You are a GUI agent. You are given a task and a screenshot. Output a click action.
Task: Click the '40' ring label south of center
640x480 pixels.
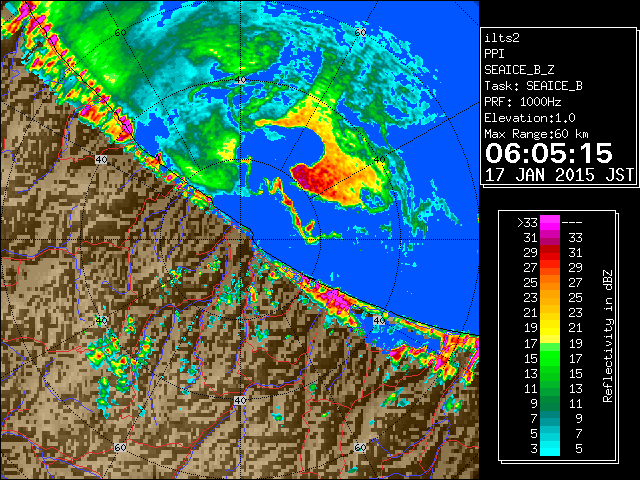click(240, 400)
